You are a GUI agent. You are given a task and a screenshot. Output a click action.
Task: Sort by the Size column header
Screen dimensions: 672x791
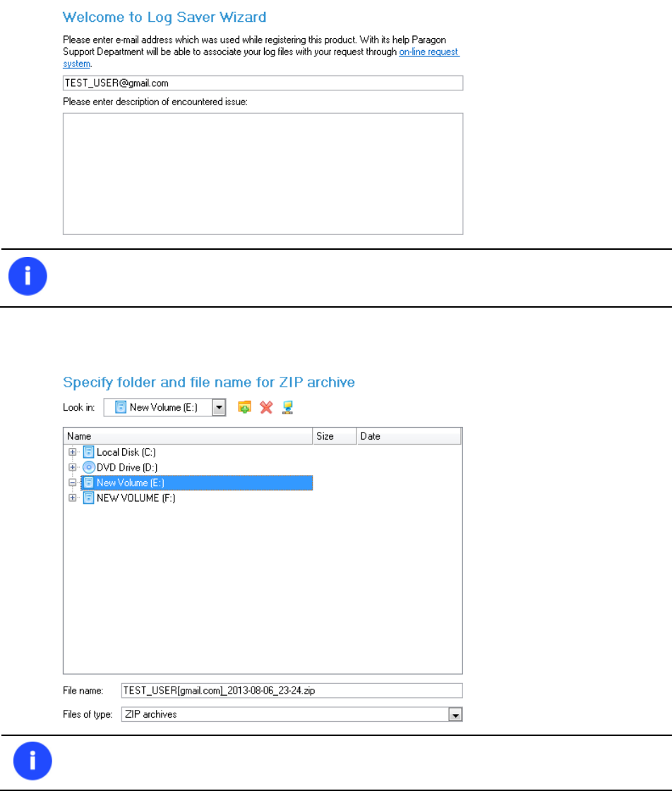click(335, 436)
